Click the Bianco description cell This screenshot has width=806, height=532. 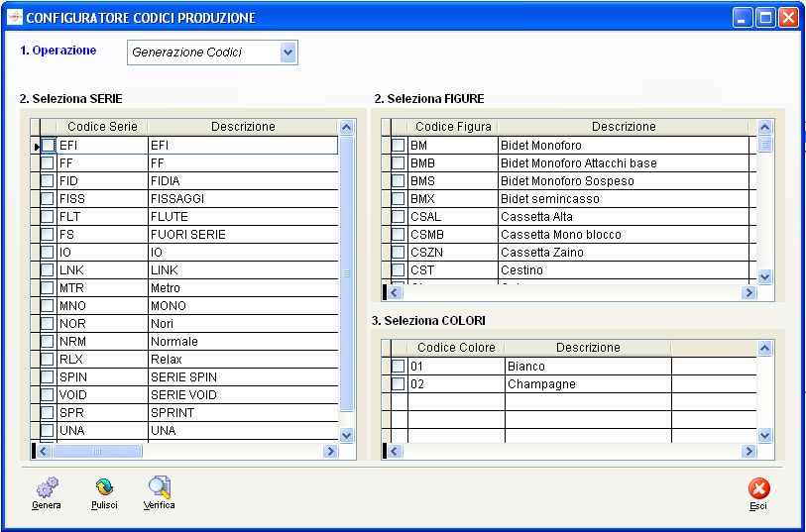click(x=588, y=367)
